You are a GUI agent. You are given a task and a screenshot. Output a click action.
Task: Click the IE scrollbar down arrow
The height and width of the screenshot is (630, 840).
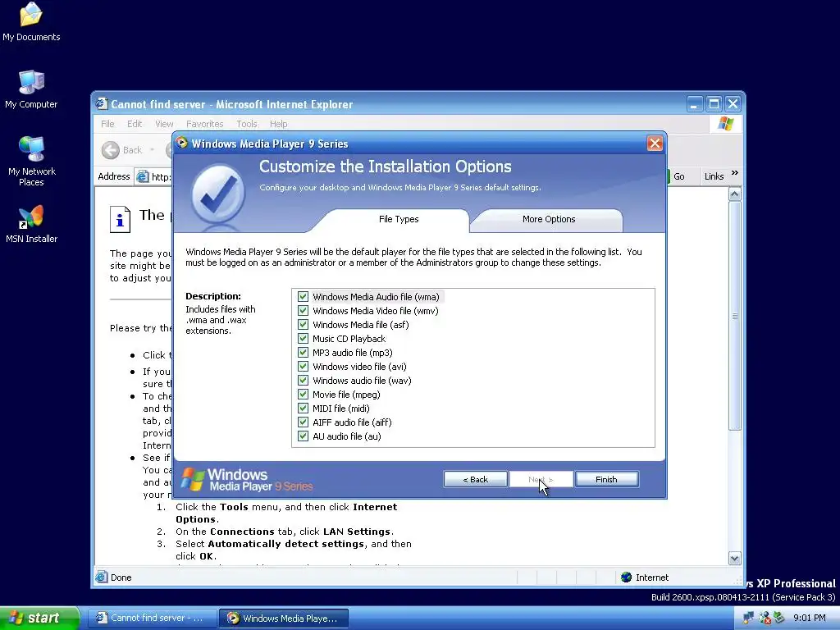click(734, 558)
